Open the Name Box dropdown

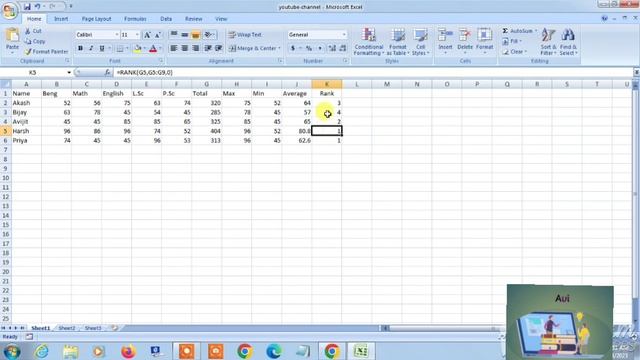69,72
